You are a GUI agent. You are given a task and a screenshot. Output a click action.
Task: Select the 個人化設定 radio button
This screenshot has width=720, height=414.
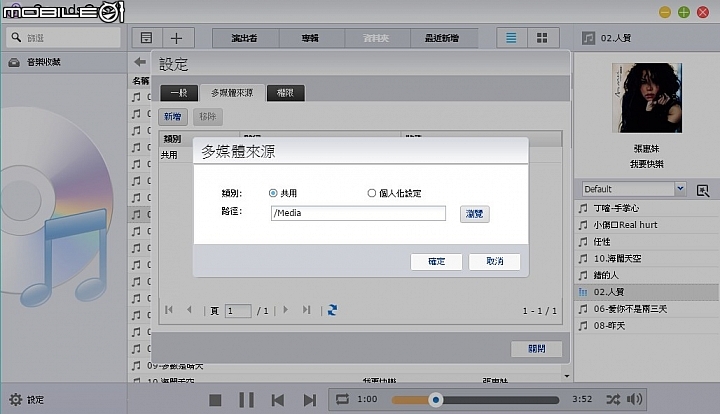371,193
